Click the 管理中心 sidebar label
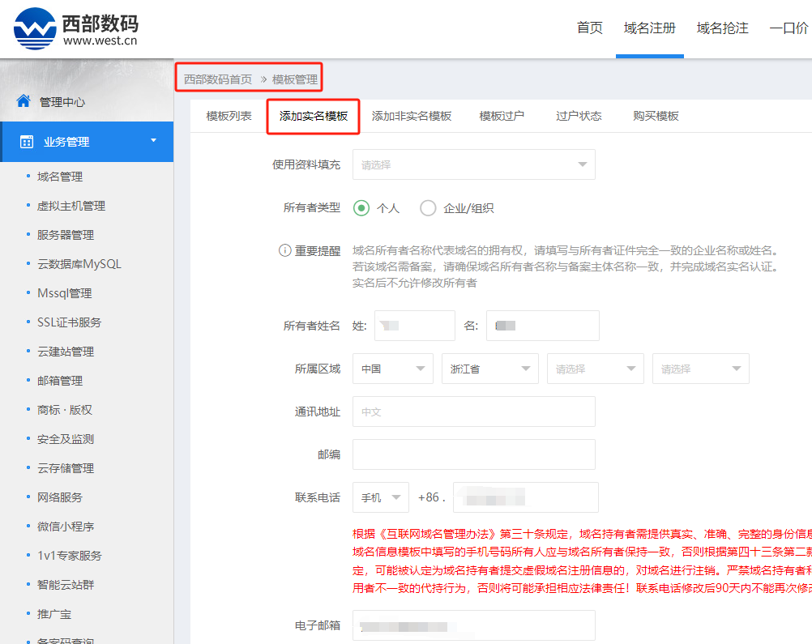This screenshot has height=644, width=812. tap(62, 102)
